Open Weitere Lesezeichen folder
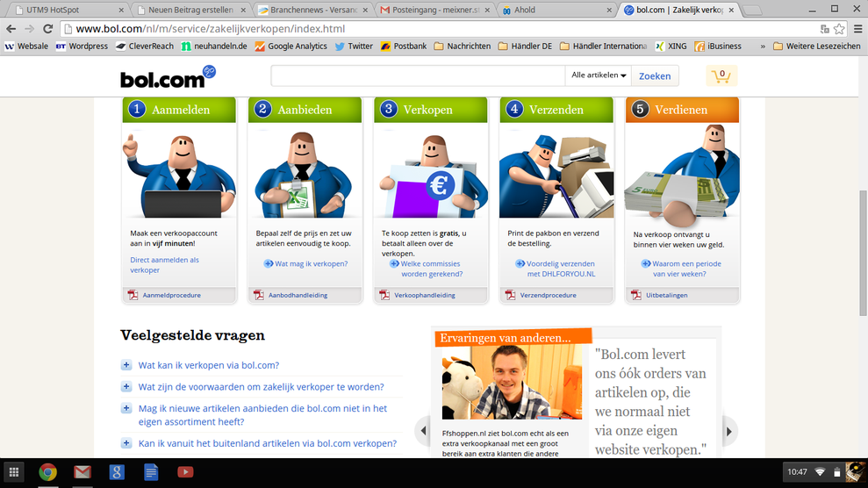 click(816, 47)
